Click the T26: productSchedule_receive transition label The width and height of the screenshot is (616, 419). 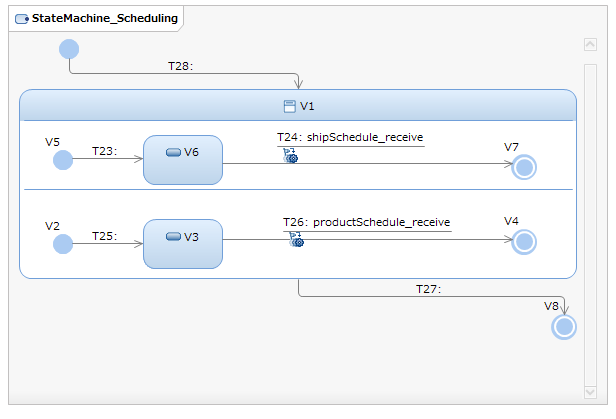pyautogui.click(x=366, y=222)
